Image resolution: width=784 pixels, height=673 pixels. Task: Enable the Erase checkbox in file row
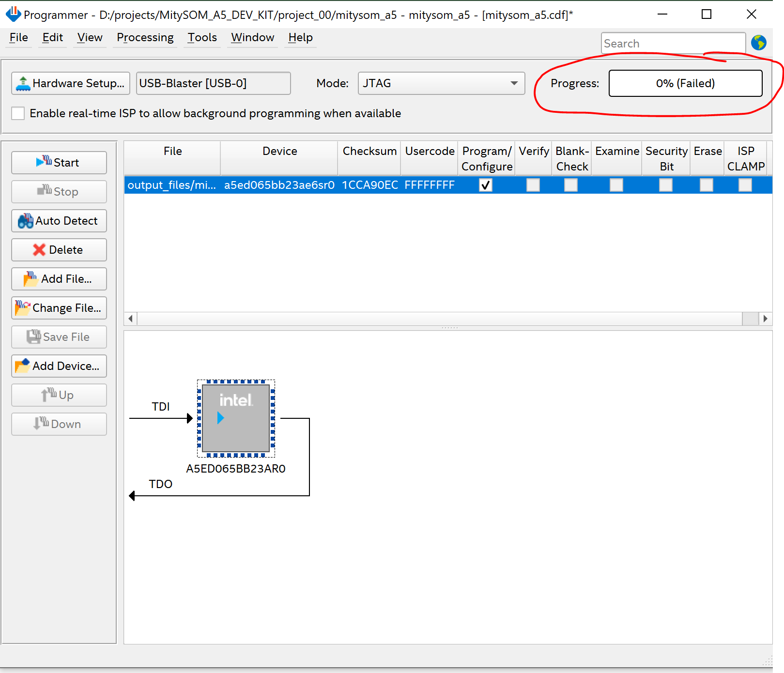pyautogui.click(x=707, y=185)
